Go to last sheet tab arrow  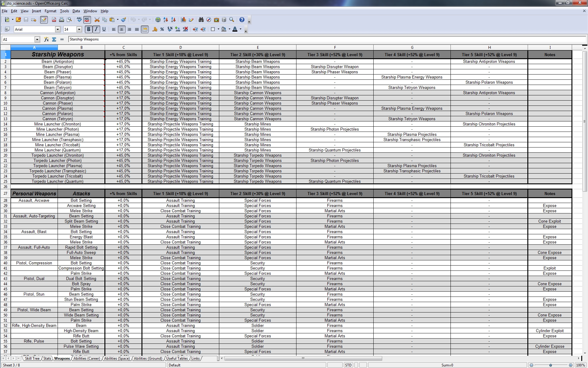coord(19,358)
